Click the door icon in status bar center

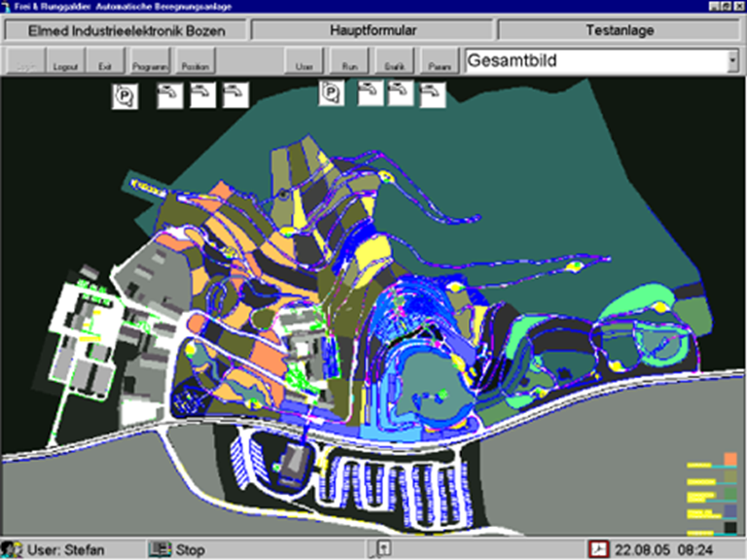(x=383, y=549)
